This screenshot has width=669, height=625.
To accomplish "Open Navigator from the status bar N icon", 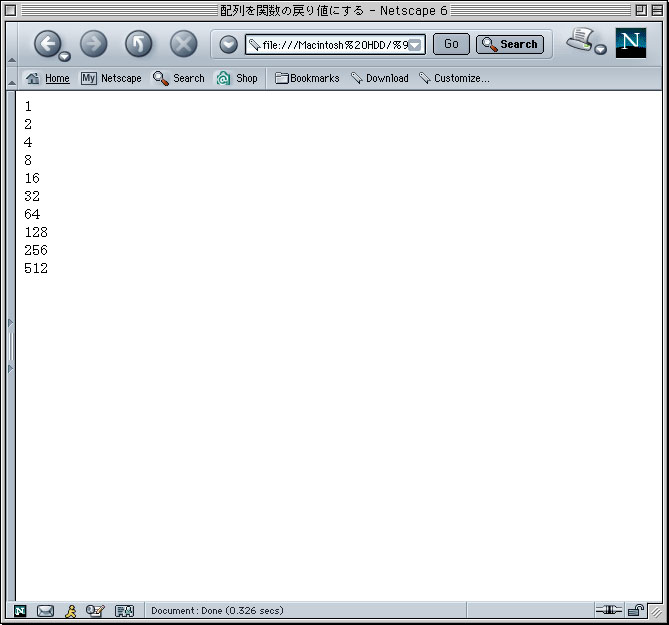I will tap(20, 611).
